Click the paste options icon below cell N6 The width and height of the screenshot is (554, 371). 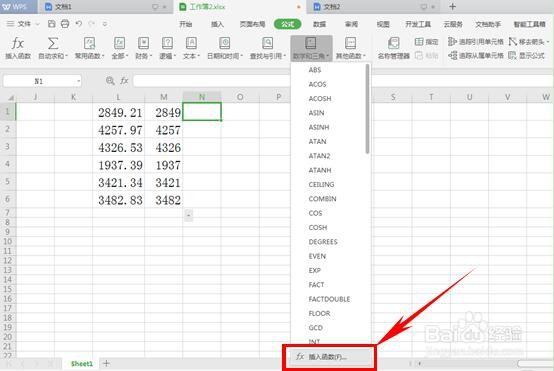[189, 214]
